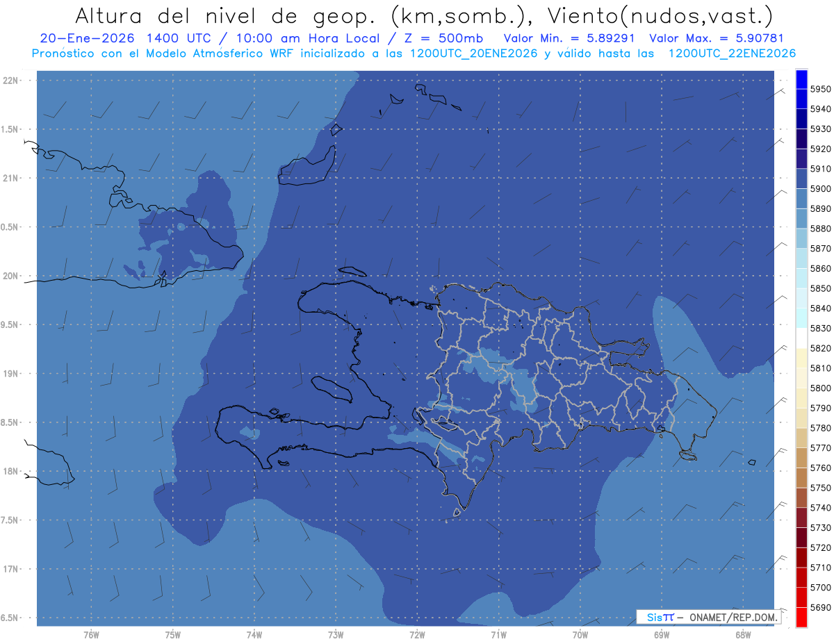Click the legend value 5900
This screenshot has width=834, height=644.
[x=820, y=189]
